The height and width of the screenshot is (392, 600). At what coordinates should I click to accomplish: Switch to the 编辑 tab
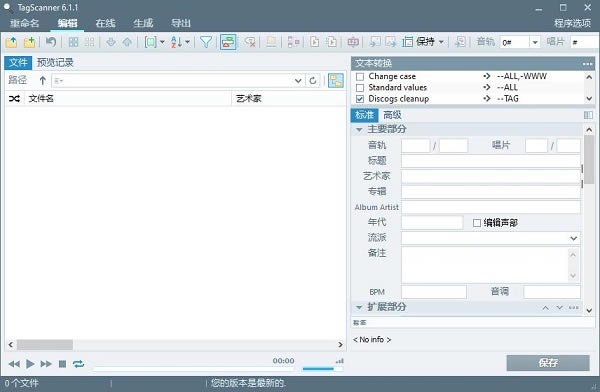(x=67, y=23)
